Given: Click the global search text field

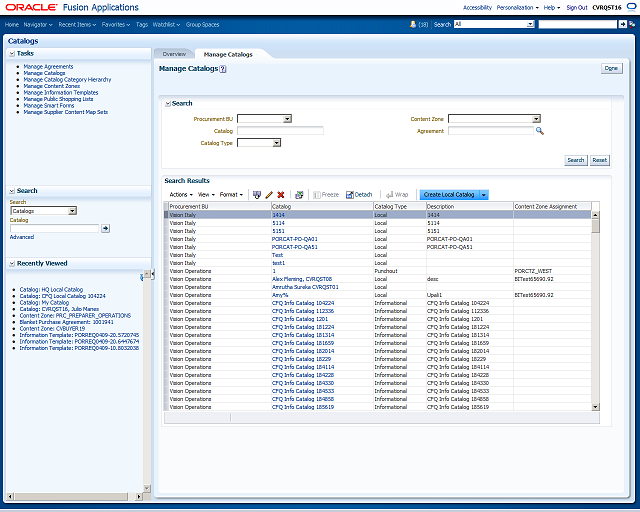Looking at the screenshot, I should [x=578, y=24].
